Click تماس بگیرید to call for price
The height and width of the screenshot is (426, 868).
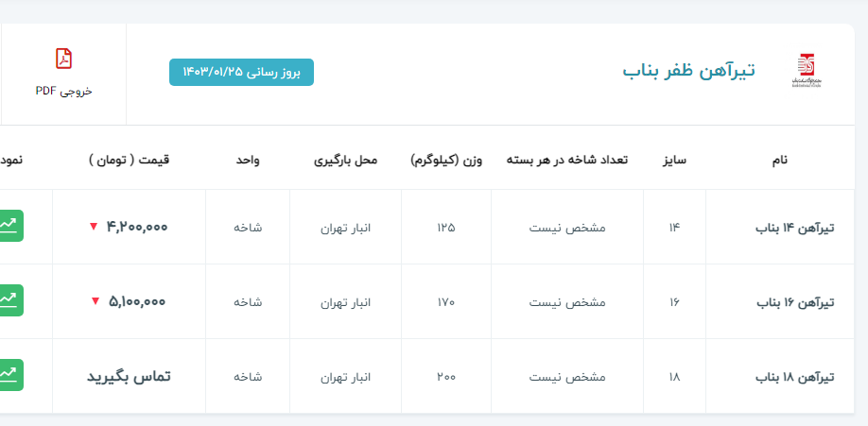pyautogui.click(x=129, y=376)
